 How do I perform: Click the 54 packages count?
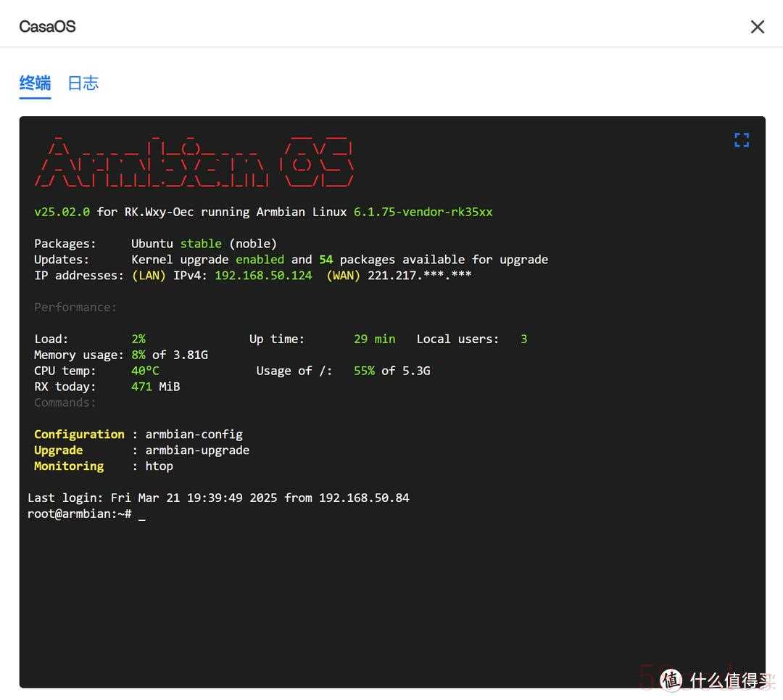pyautogui.click(x=326, y=260)
